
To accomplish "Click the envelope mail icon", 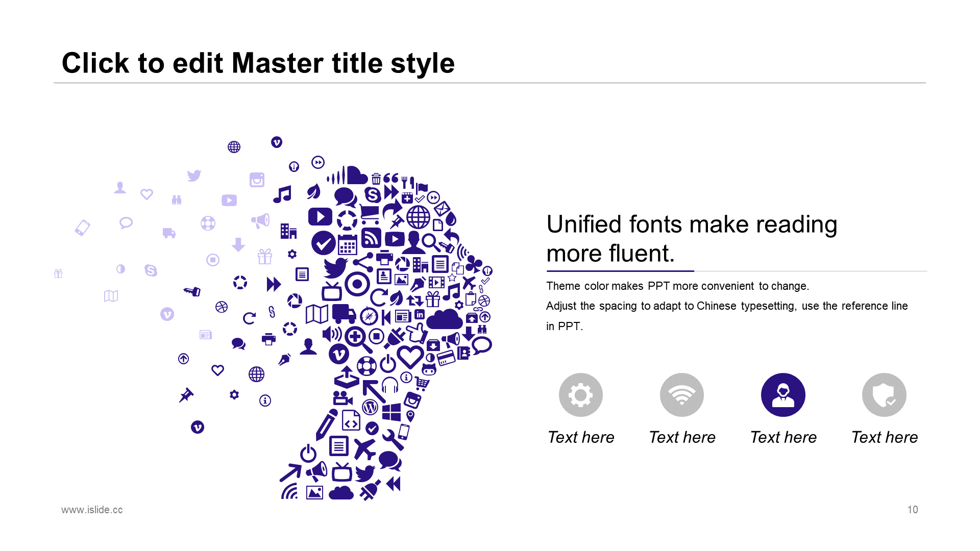I will pyautogui.click(x=442, y=209).
